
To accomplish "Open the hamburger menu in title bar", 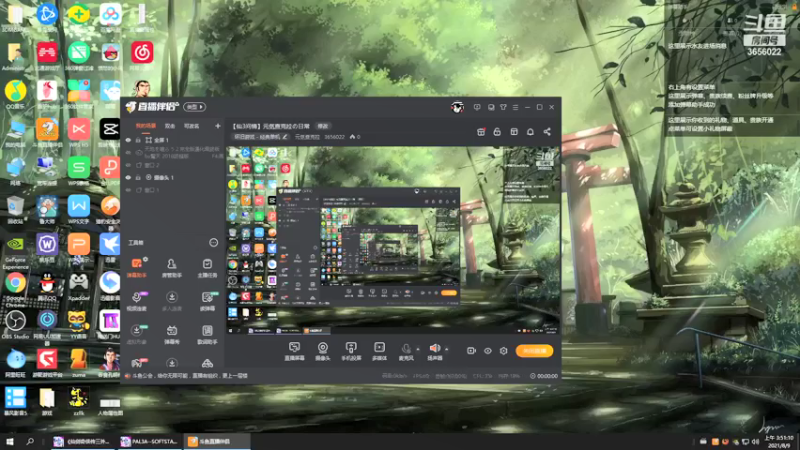I will coord(515,107).
